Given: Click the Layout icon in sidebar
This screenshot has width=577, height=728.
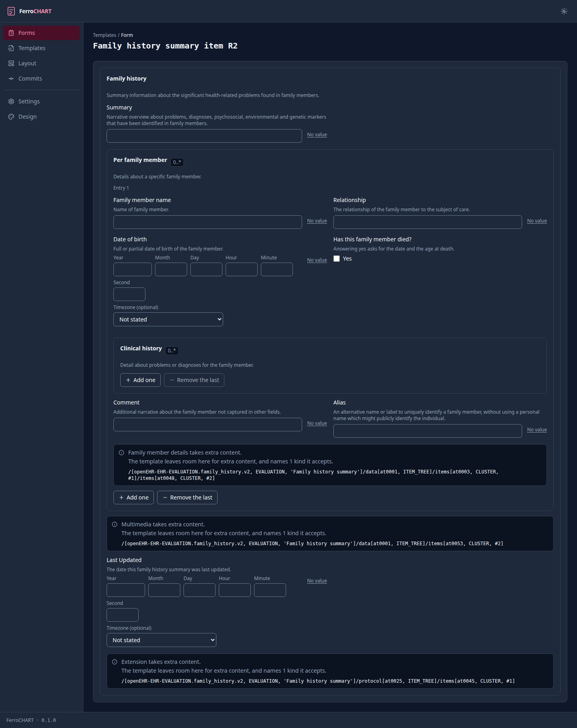Looking at the screenshot, I should (x=11, y=63).
